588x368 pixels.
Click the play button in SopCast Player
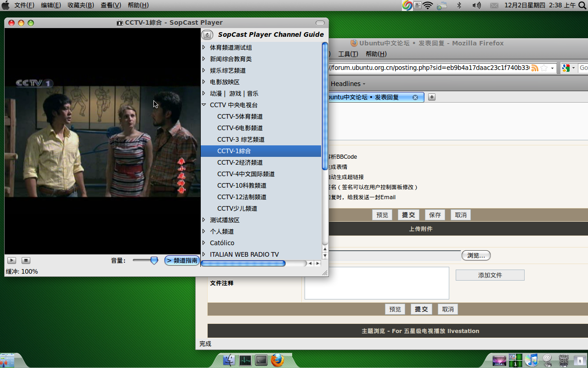pyautogui.click(x=12, y=260)
